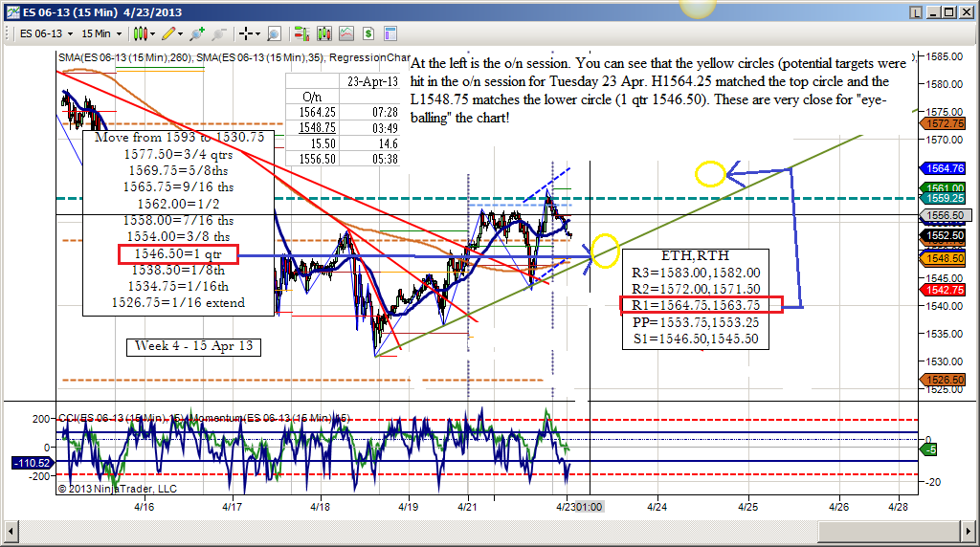Expand the drawing tools dropdown arrow
The height and width of the screenshot is (547, 980).
(x=181, y=33)
